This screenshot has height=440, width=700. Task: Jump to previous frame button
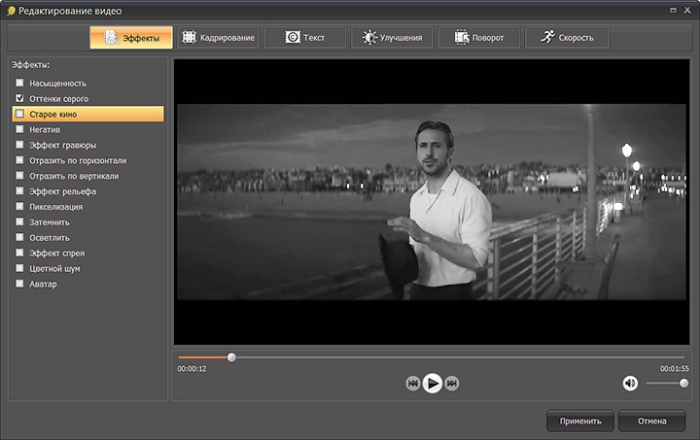[x=412, y=383]
